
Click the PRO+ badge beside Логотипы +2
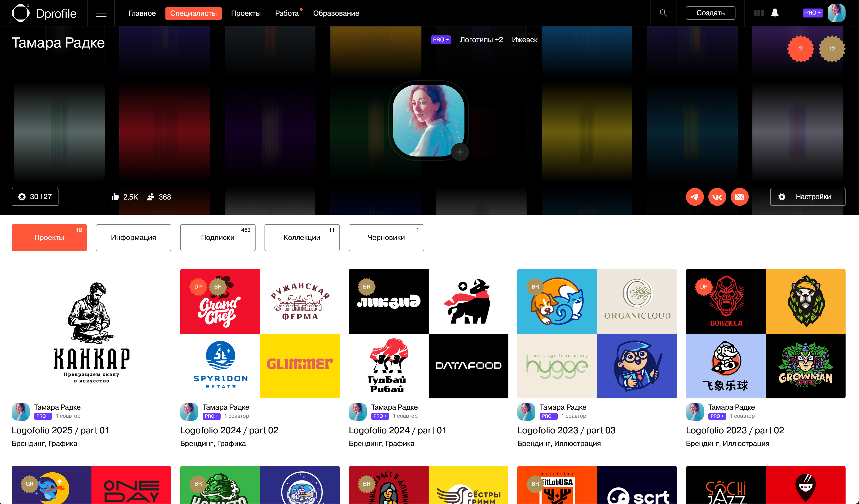point(441,39)
